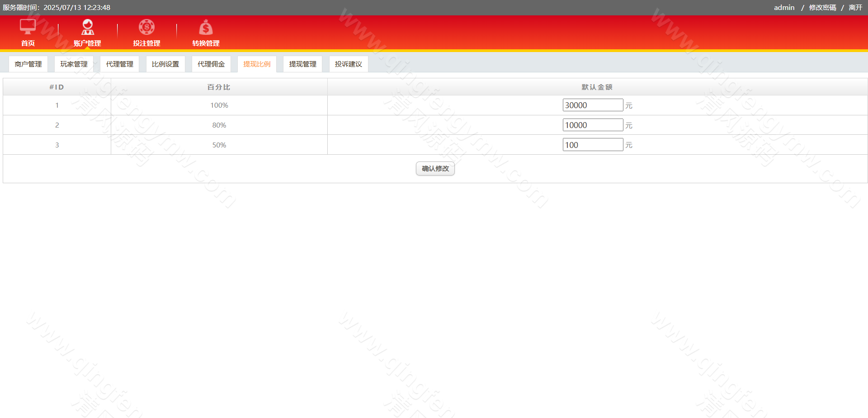The height and width of the screenshot is (418, 868).
Task: Open the 代理管理 tab
Action: click(x=119, y=64)
